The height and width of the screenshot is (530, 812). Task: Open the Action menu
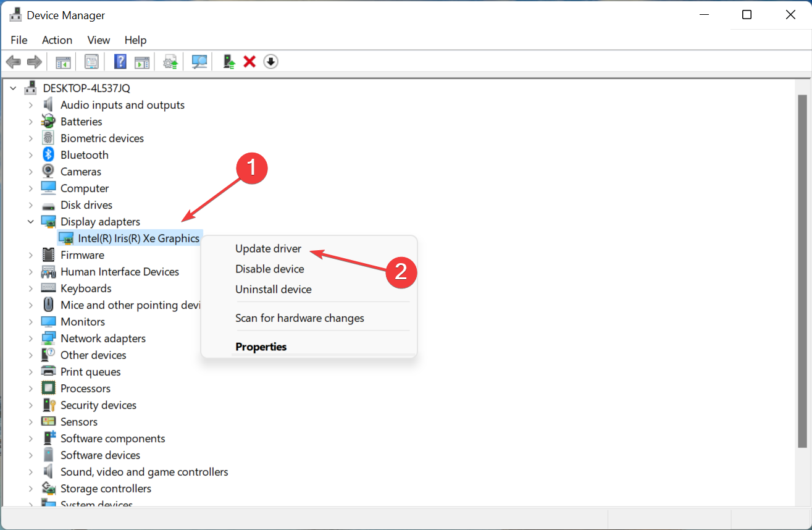click(x=57, y=40)
